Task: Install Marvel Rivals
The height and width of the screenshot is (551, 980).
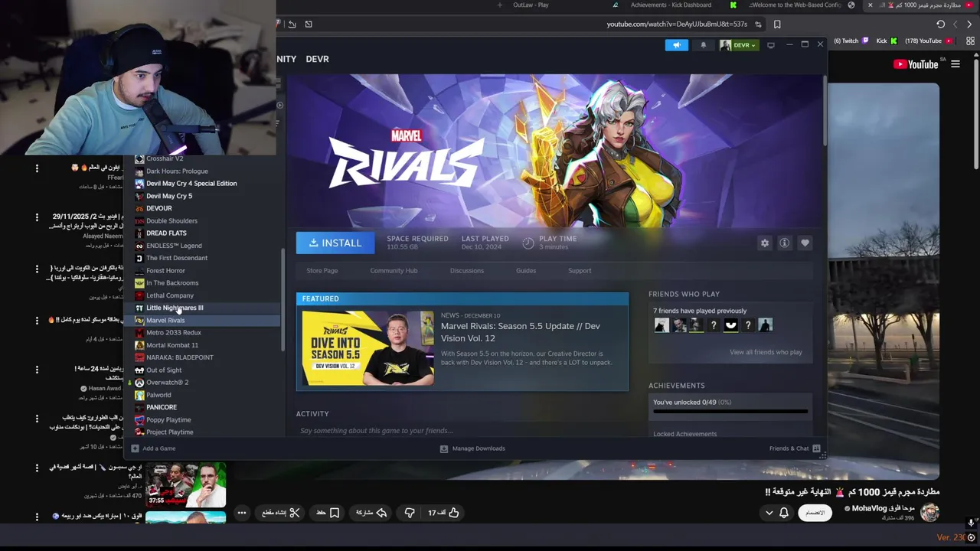Action: 335,243
